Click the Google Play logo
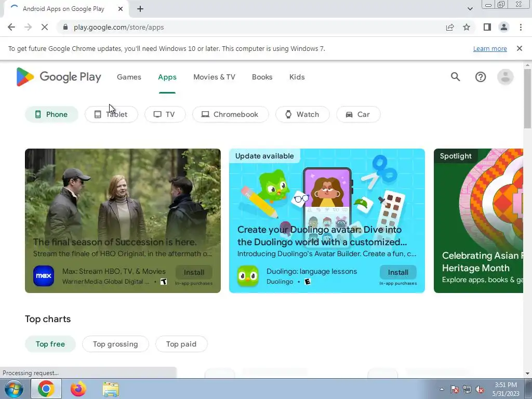This screenshot has width=532, height=399. pyautogui.click(x=59, y=77)
